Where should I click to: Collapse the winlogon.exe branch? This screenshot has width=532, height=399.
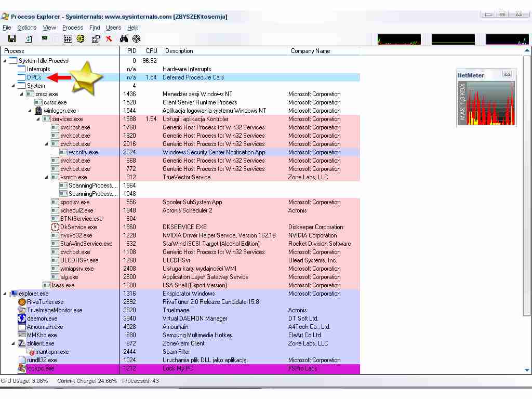pyautogui.click(x=30, y=111)
